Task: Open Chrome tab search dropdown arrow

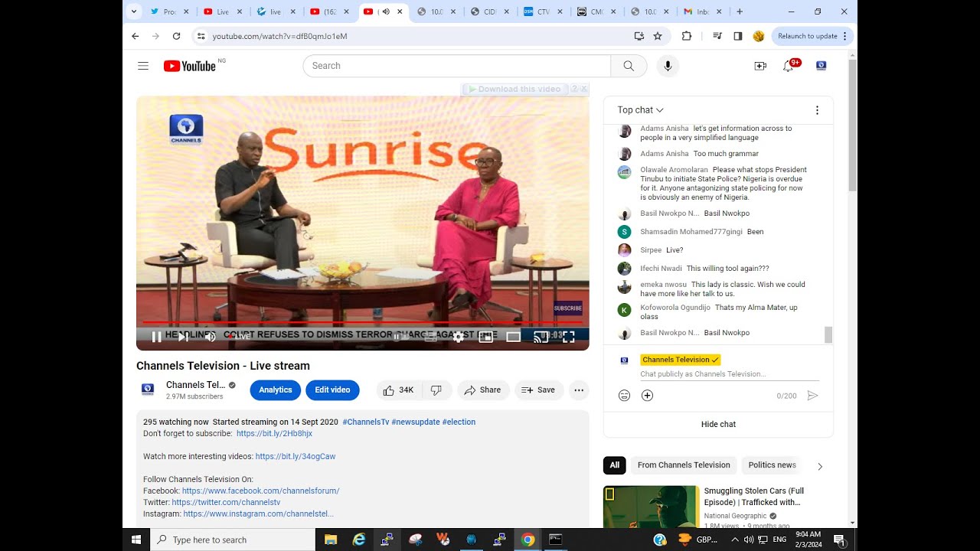Action: [134, 11]
